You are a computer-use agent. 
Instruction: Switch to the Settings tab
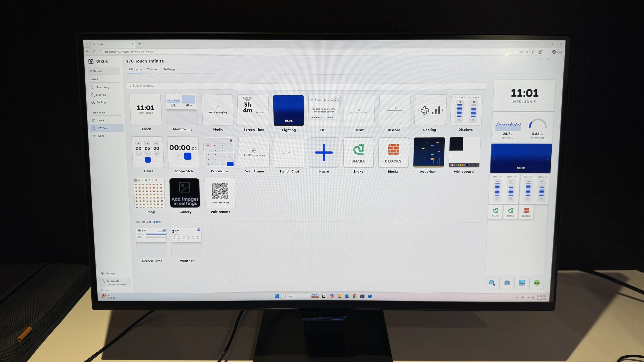tap(169, 69)
